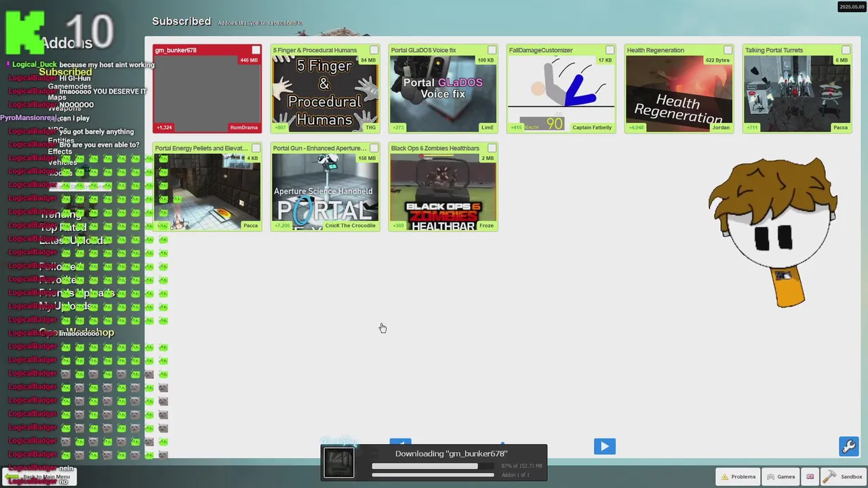Screen dimensions: 868x488
Task: Click author name 'Froze'
Action: tap(486, 226)
